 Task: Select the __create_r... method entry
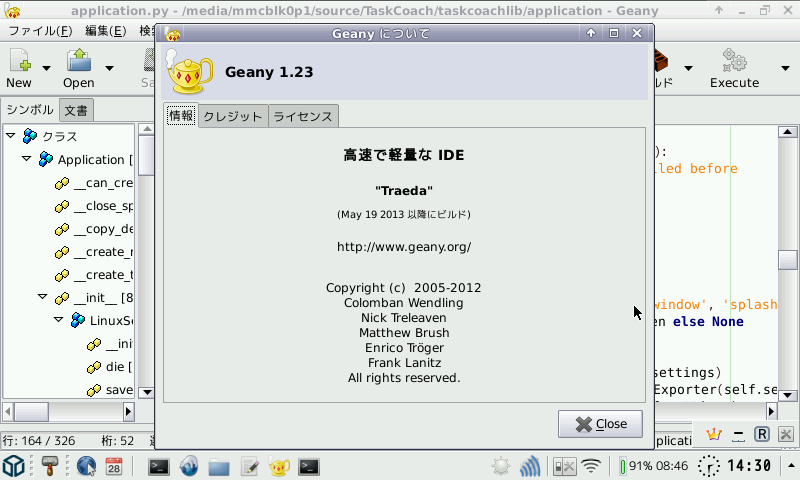pos(94,252)
